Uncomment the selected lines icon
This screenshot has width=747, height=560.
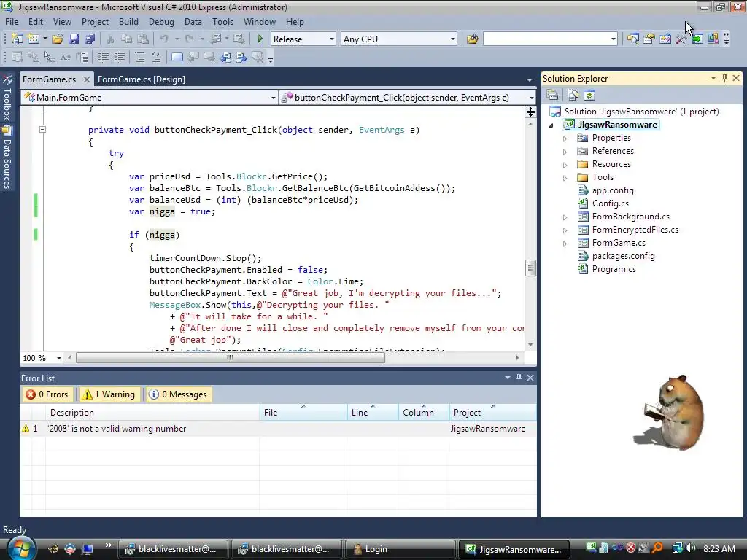click(x=156, y=58)
